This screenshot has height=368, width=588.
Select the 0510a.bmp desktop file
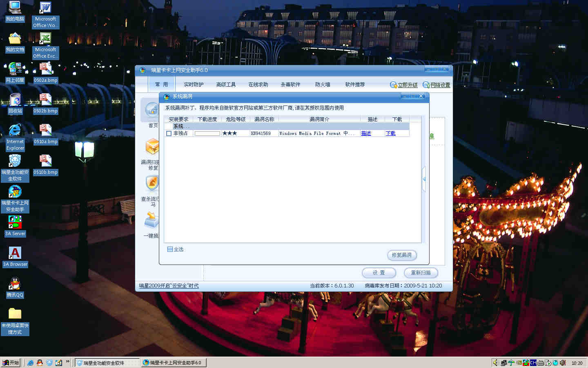pos(46,135)
